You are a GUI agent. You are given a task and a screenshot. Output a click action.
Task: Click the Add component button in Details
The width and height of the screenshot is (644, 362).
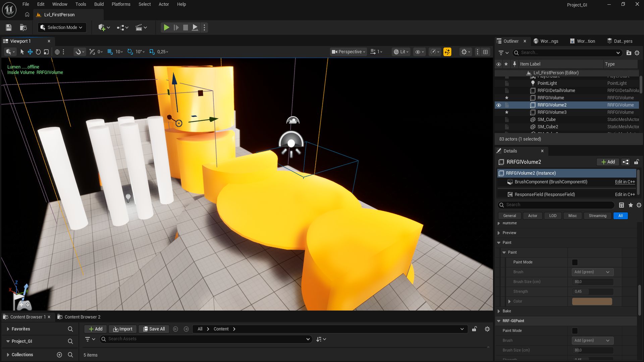click(608, 162)
